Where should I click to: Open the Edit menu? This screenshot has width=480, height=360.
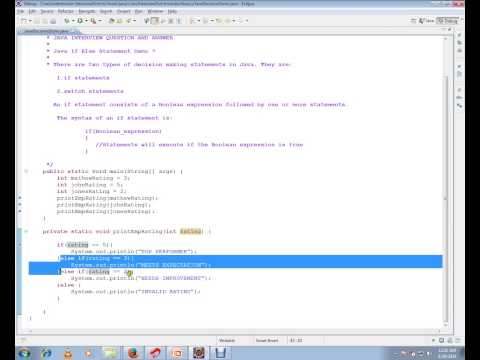click(32, 11)
